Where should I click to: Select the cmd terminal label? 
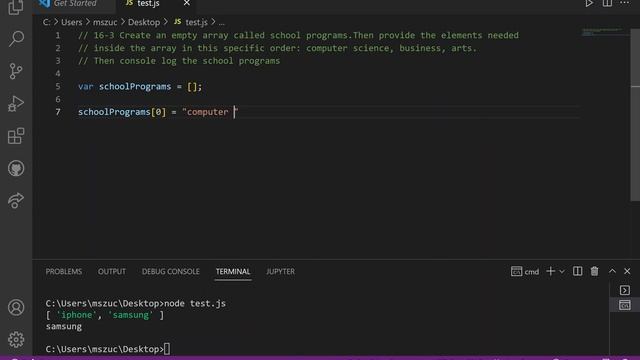[x=525, y=271]
